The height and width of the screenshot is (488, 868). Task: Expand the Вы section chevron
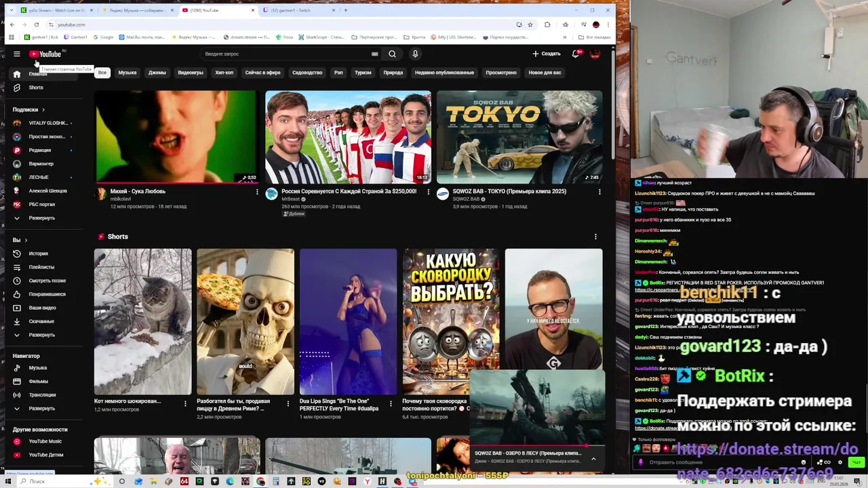26,240
